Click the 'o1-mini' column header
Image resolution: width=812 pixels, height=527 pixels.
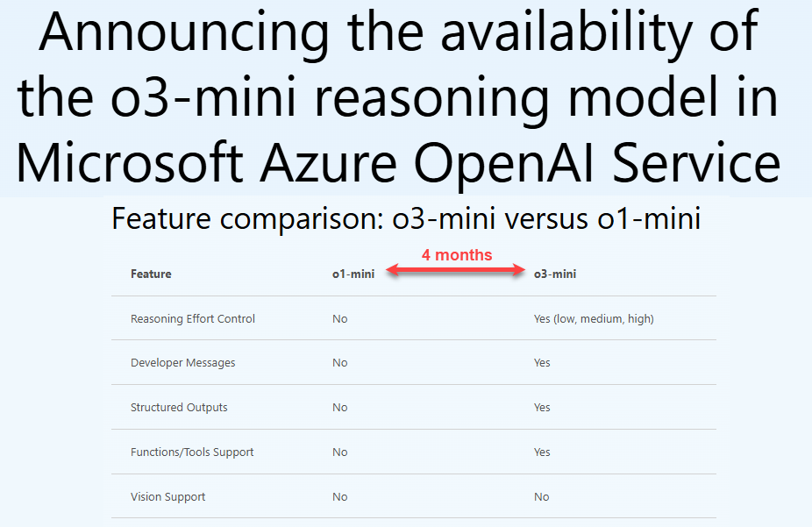tap(353, 274)
